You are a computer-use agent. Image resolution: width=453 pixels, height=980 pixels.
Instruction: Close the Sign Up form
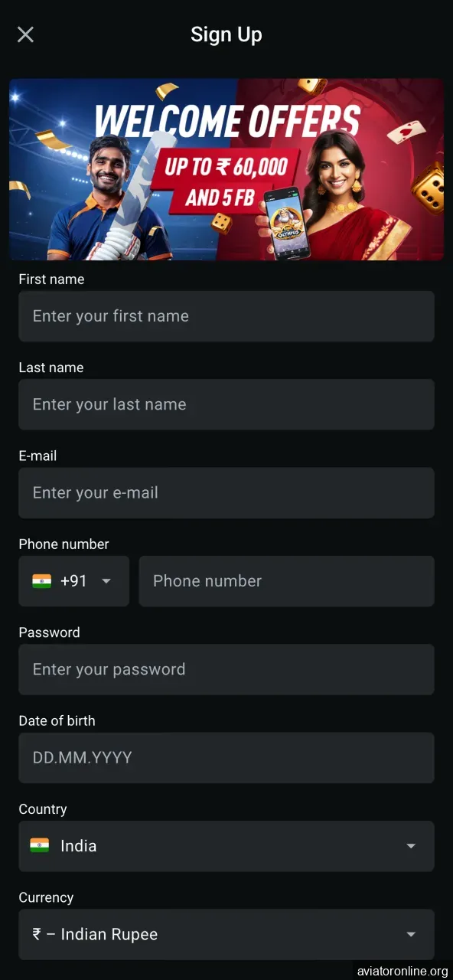tap(25, 34)
